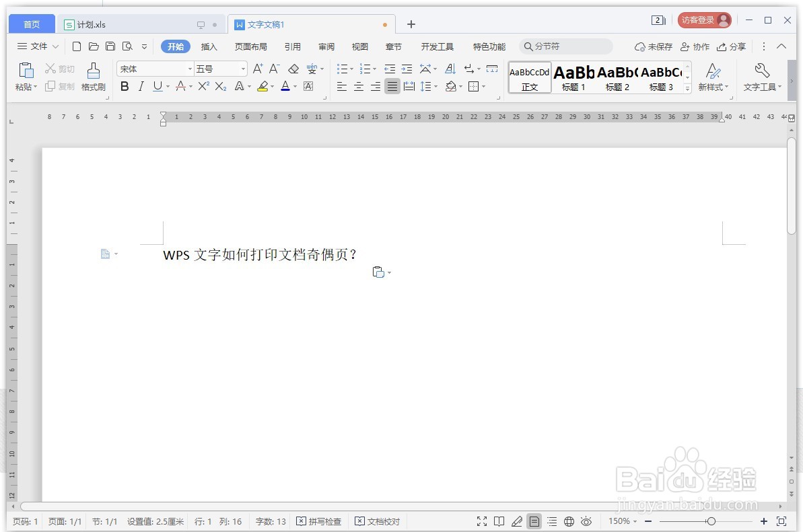Add character border icon
Screen dimensions: 803x532
(x=308, y=87)
